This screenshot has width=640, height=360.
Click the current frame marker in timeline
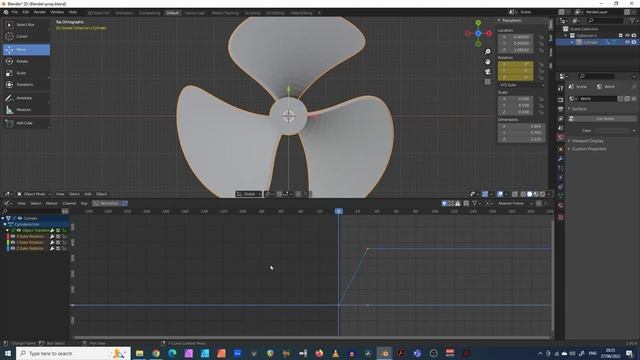pos(338,211)
